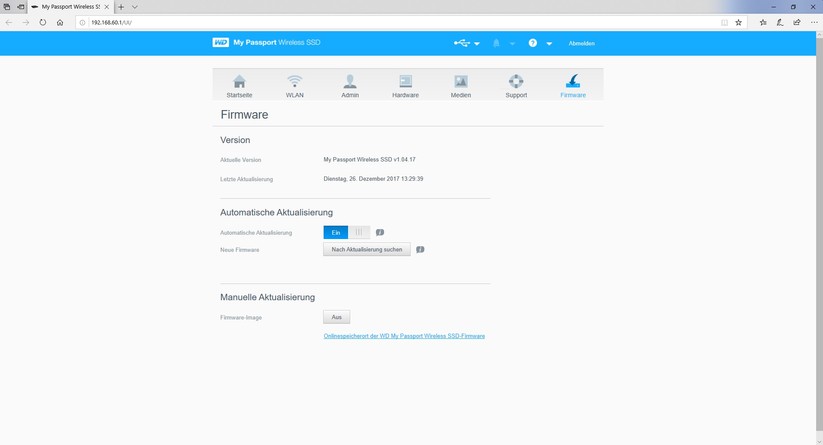Set these tabs aside icon
The width and height of the screenshot is (823, 445).
click(x=20, y=7)
